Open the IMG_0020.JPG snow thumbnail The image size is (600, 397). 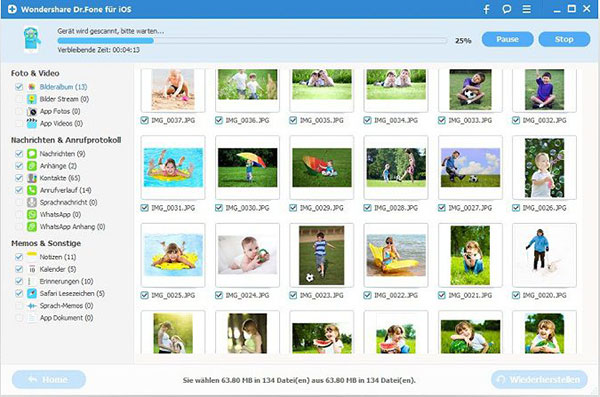point(544,255)
